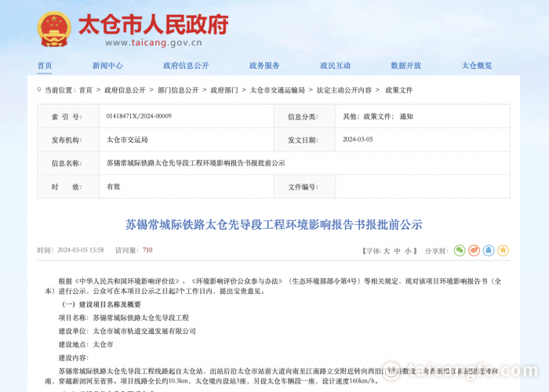Click the 信息分类 label cell
549x392 pixels.
pos(304,117)
